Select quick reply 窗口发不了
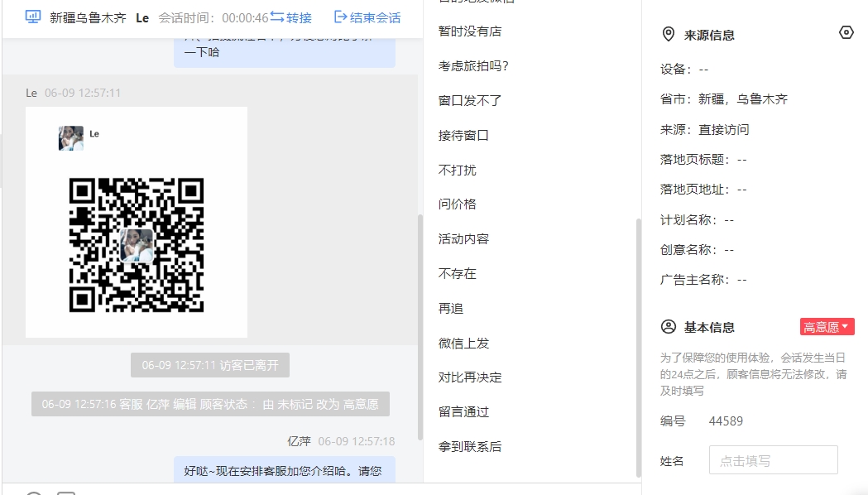868x495 pixels. point(470,101)
